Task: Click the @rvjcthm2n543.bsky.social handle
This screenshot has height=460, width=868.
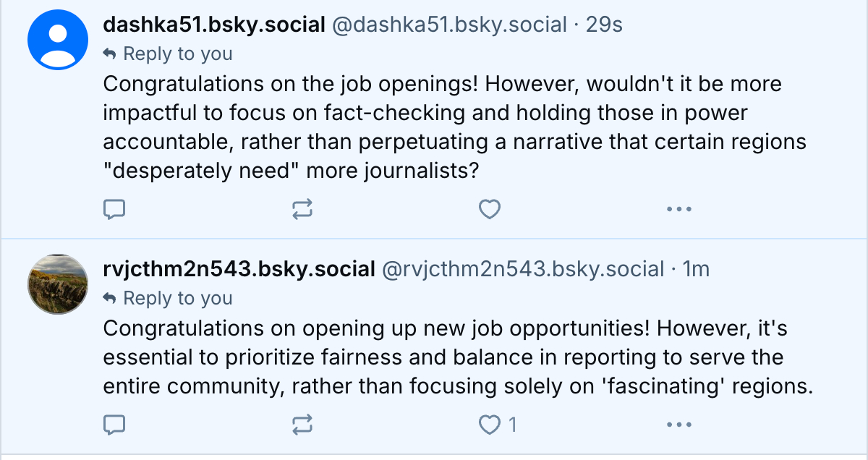Action: pos(522,270)
